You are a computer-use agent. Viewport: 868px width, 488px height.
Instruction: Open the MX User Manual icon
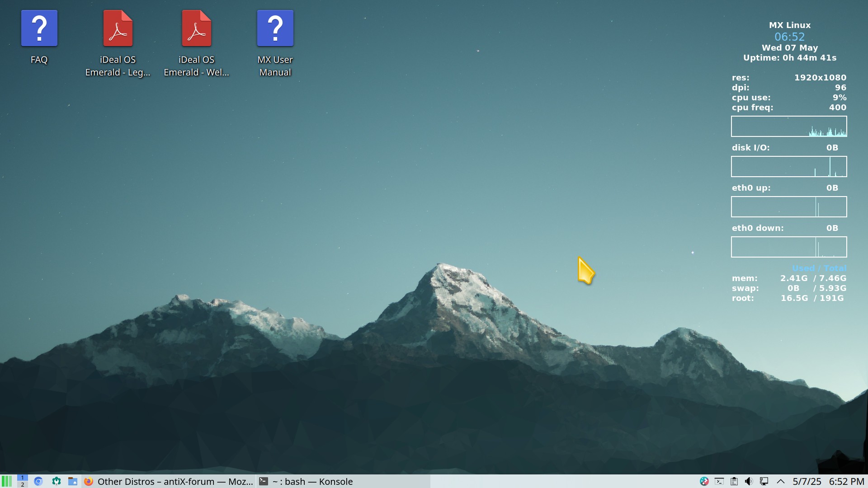tap(275, 29)
